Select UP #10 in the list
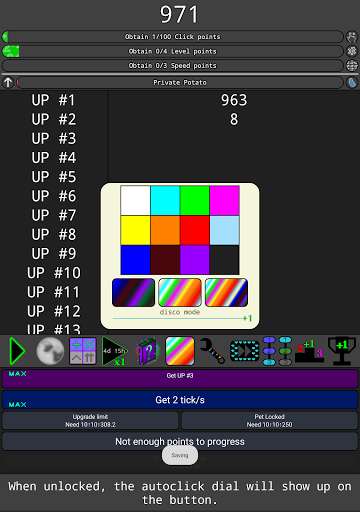This screenshot has height=512, width=360. point(54,273)
